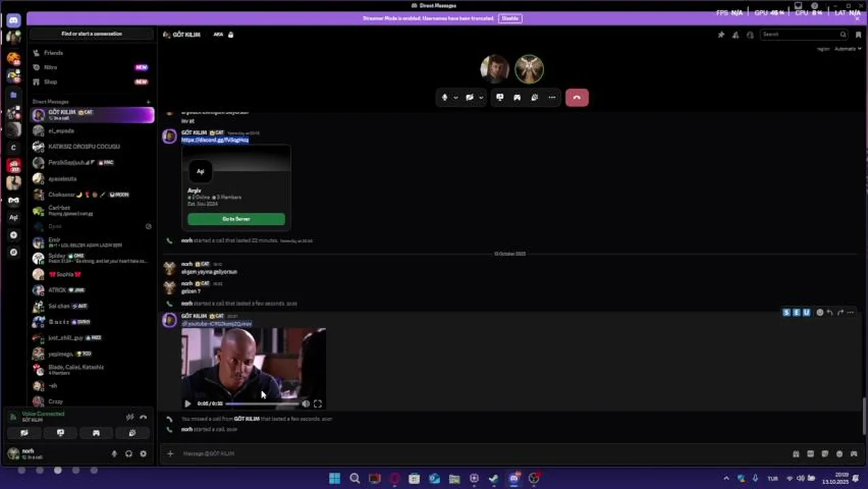Image resolution: width=868 pixels, height=489 pixels.
Task: Open camera options arrow in call controls
Action: coord(481,98)
